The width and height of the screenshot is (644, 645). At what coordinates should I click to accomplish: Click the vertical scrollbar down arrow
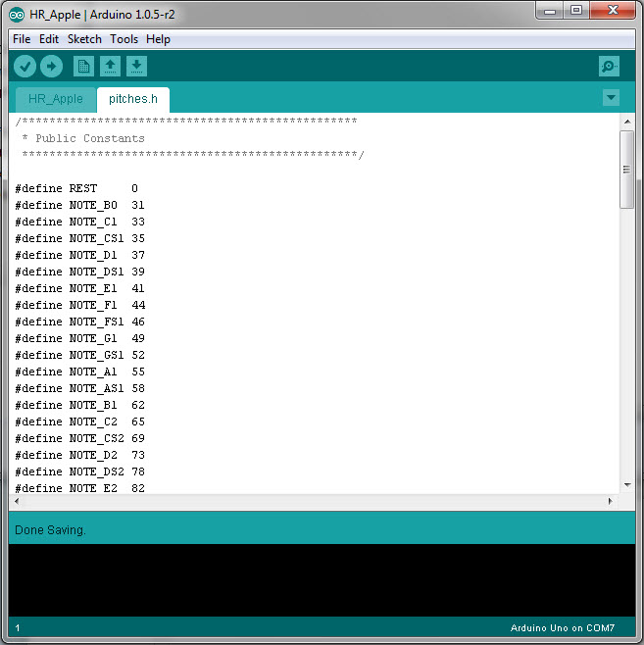coord(627,484)
